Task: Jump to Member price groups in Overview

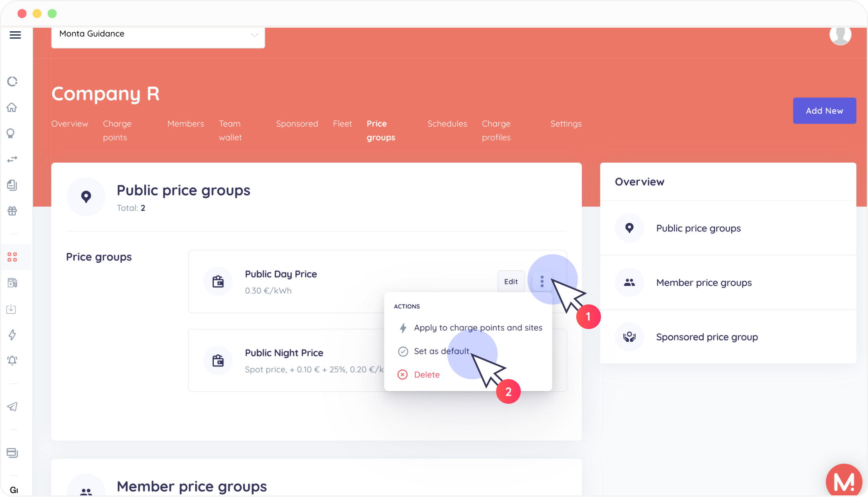Action: (x=704, y=282)
